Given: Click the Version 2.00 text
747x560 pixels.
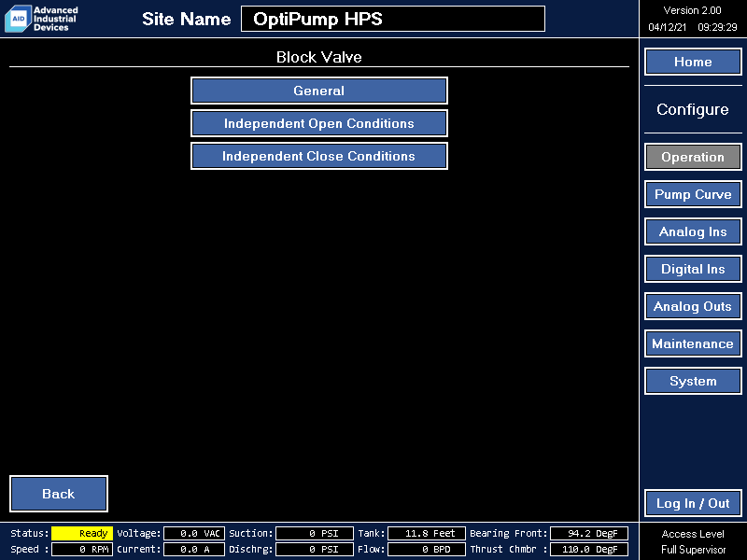Looking at the screenshot, I should click(x=692, y=10).
